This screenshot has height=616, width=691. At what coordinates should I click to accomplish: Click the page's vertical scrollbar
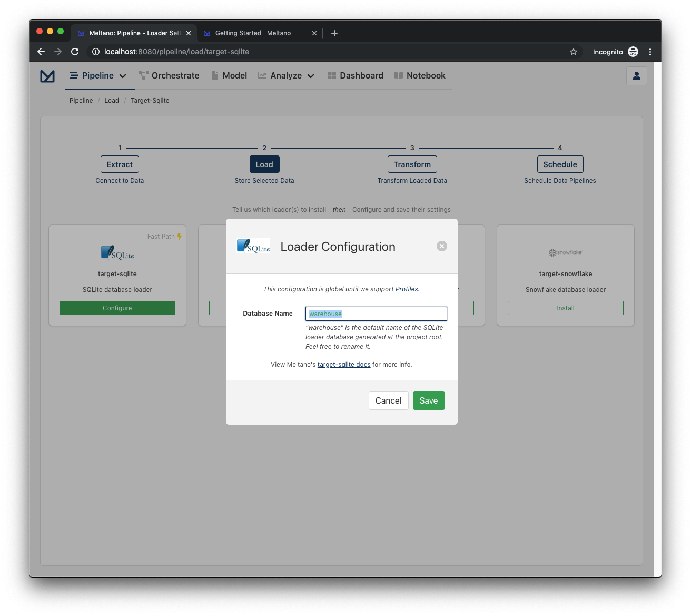point(658,319)
